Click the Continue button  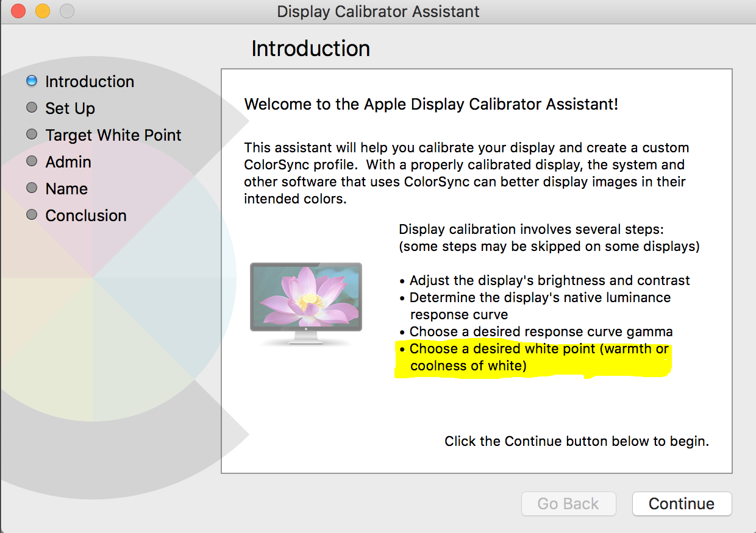[682, 504]
